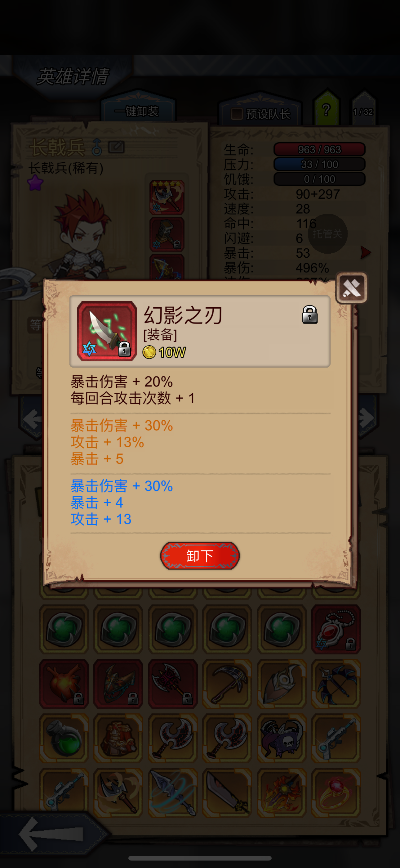Toggle the lock icon on 幻影之刃
Image resolution: width=400 pixels, height=868 pixels.
pos(309,314)
